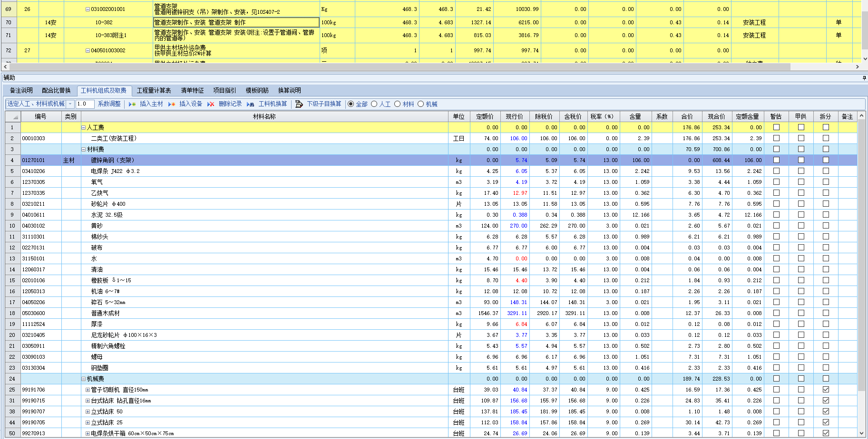
Task: Uncheck 拆分 for 管子切断机 row
Action: point(826,390)
